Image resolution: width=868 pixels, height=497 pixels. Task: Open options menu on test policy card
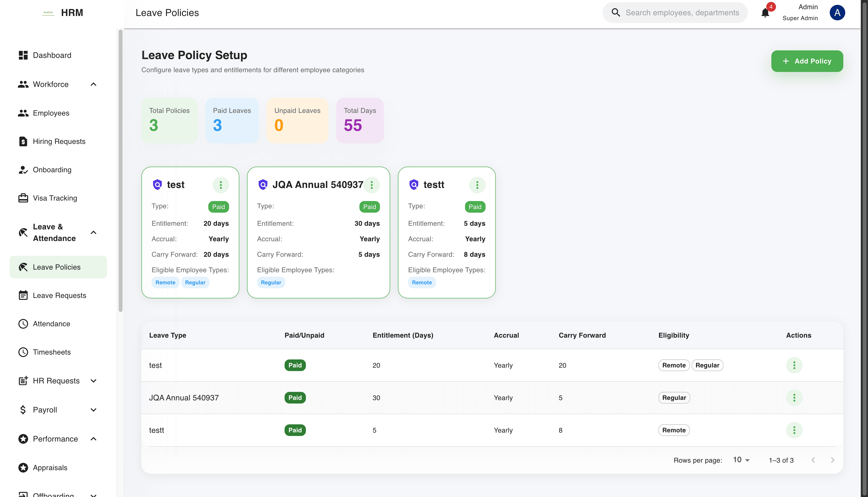point(220,185)
